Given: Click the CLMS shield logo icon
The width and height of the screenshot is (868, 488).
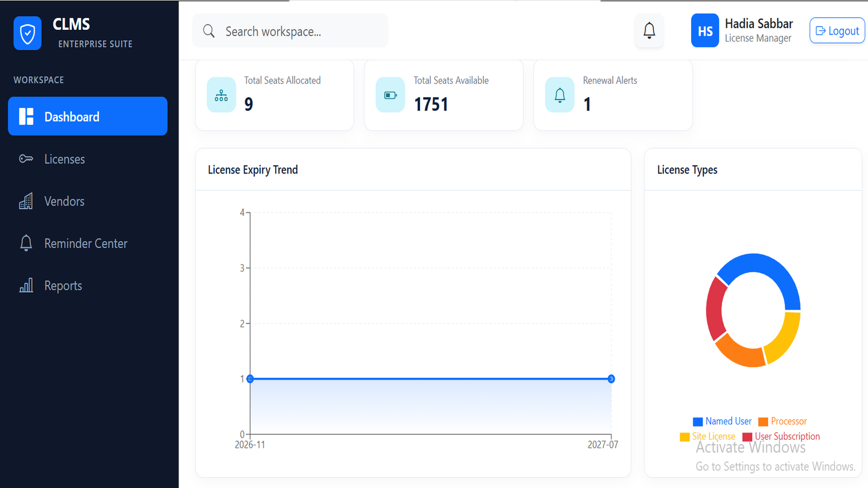Looking at the screenshot, I should point(28,34).
